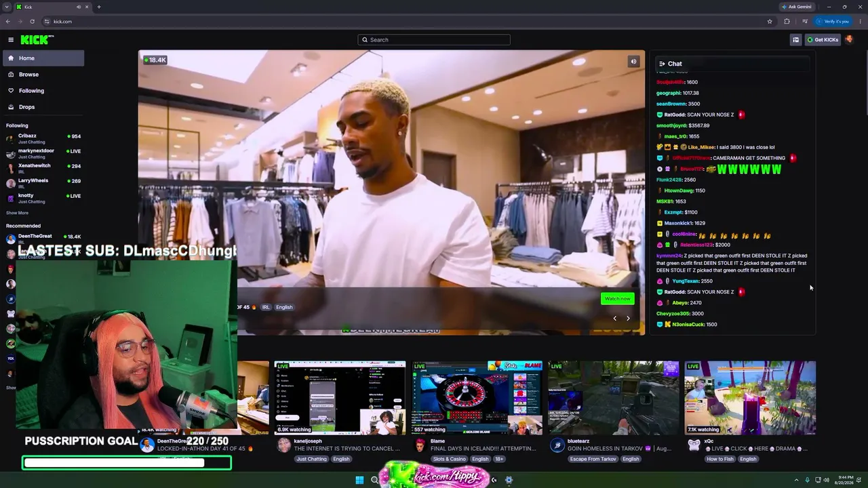The image size is (868, 488).
Task: Expand the system tray hidden icons chevron
Action: tap(796, 480)
